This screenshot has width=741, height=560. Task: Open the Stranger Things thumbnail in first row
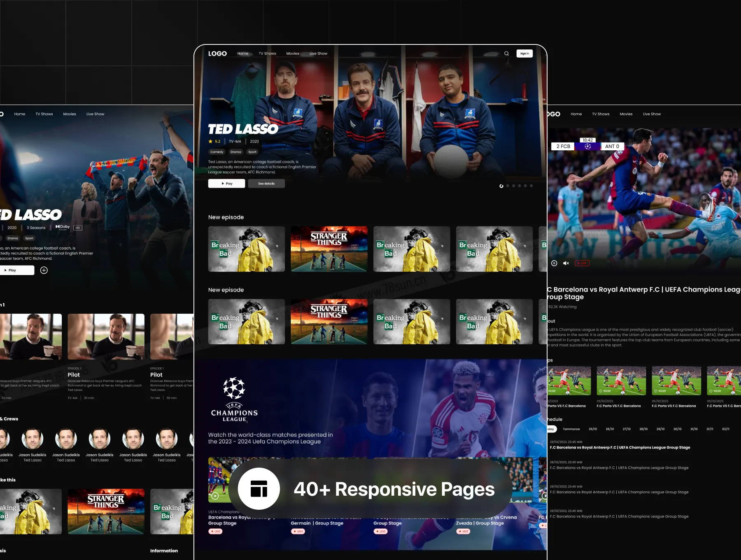pos(329,249)
